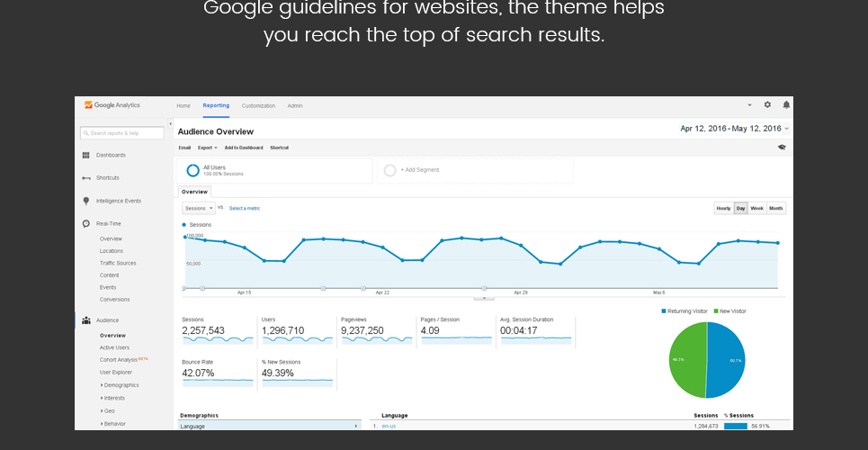
Task: Open the settings gear icon
Action: 767,104
